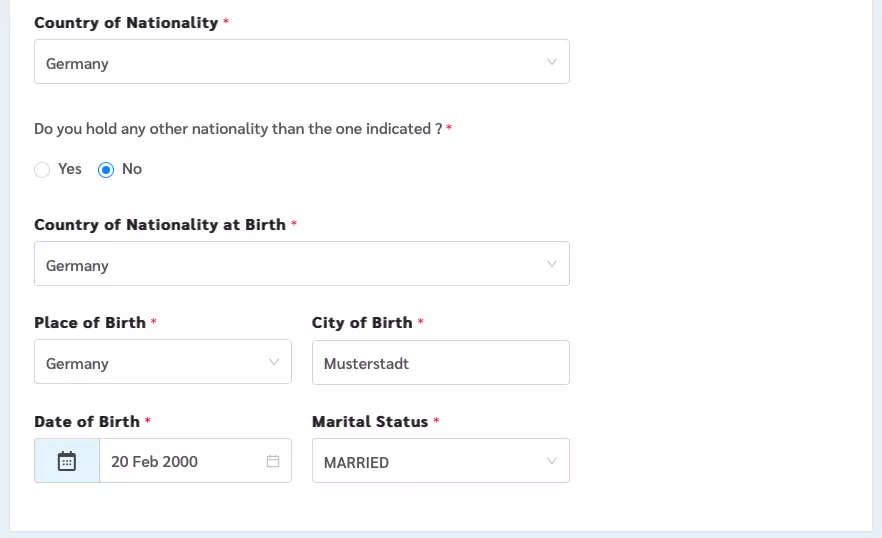Screen dimensions: 882x538
Task: Open Country of Nationality dropdown showing Germany
Action: click(302, 62)
